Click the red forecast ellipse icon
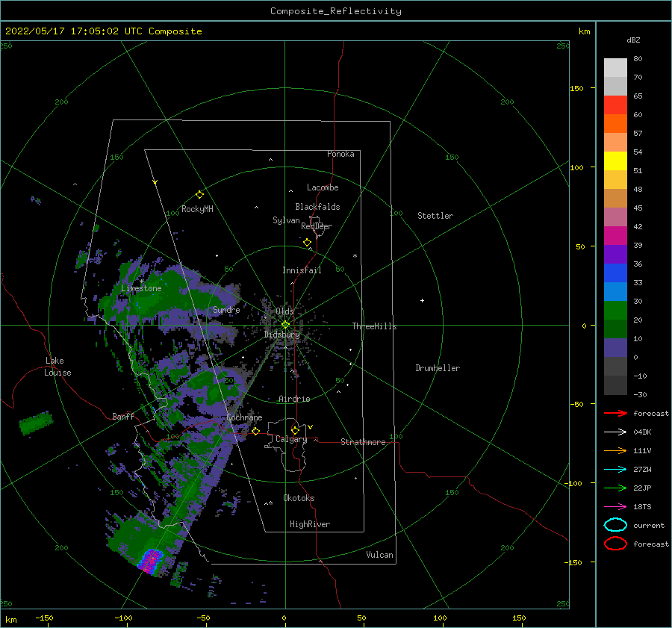This screenshot has width=672, height=628. coord(615,544)
